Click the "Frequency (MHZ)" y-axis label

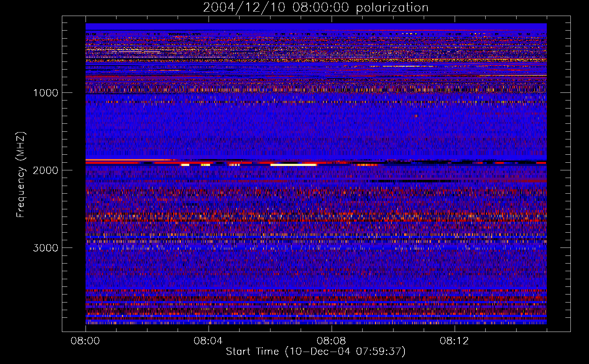click(x=21, y=175)
